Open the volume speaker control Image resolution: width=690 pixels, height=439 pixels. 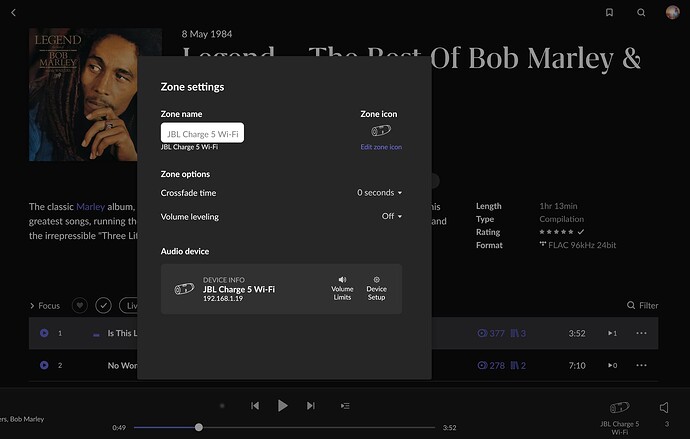pos(664,408)
